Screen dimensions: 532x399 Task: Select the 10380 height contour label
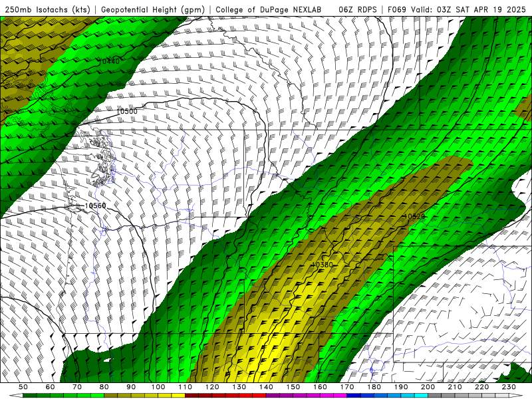(x=323, y=265)
